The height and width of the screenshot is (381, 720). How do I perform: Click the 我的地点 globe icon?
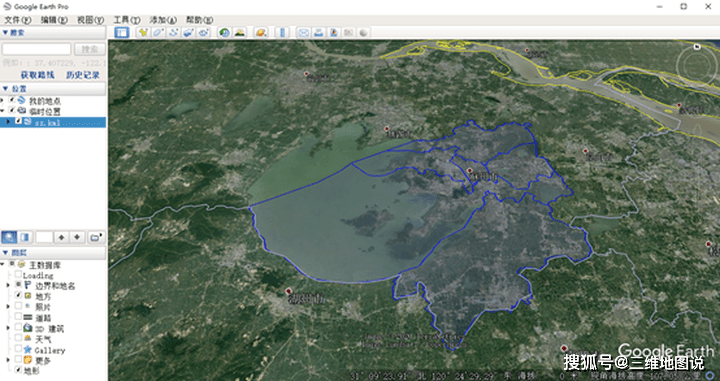(x=22, y=101)
